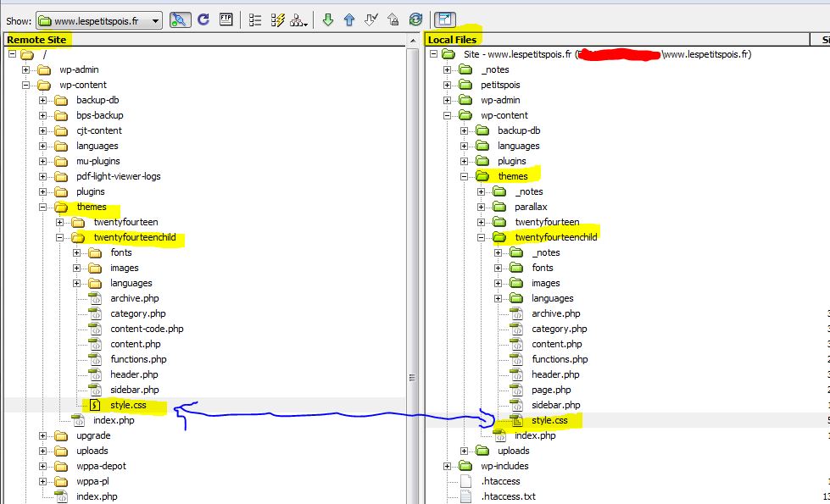Collapse the remote themes folder
Screen dimensions: 830x504
tap(43, 207)
